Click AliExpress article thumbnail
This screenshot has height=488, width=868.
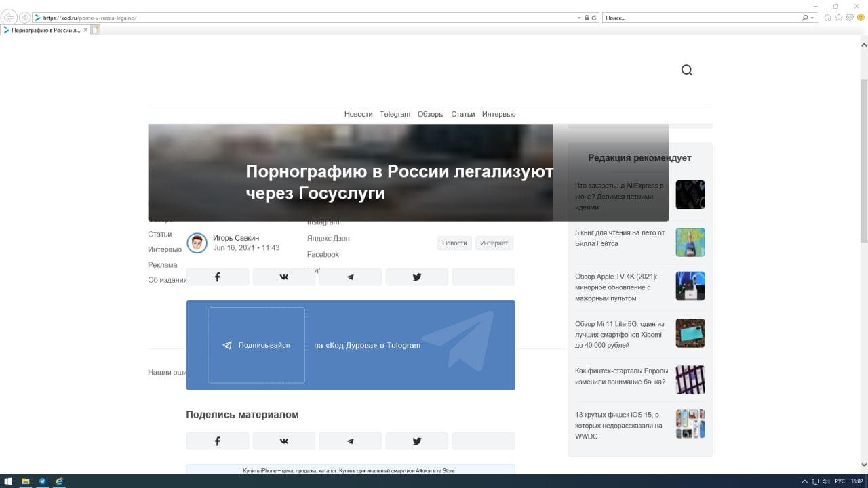[x=690, y=195]
